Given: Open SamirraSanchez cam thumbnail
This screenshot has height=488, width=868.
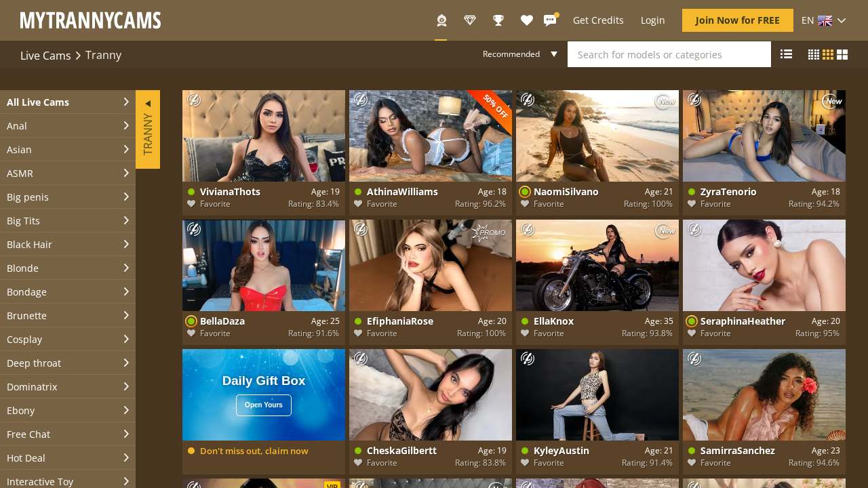Looking at the screenshot, I should coord(764,394).
